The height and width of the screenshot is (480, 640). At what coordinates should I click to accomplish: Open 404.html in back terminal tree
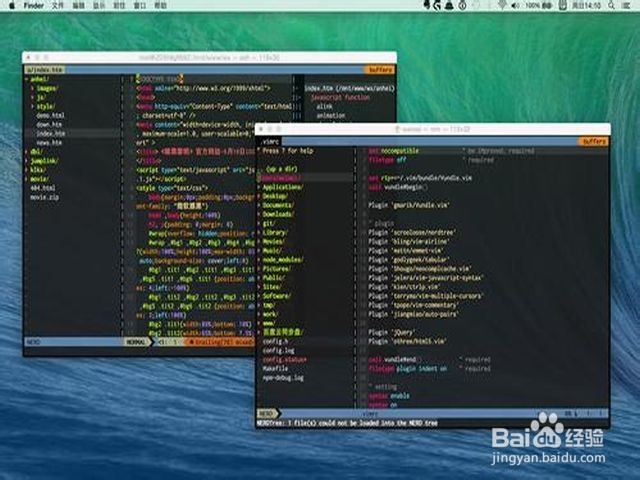pyautogui.click(x=42, y=188)
